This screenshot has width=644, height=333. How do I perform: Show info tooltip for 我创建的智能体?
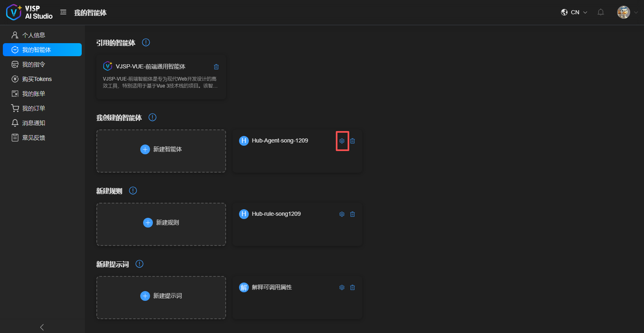click(152, 117)
